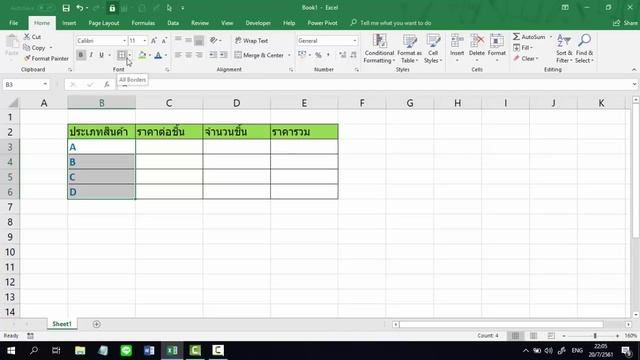
Task: Open the font size dropdown
Action: [x=144, y=41]
